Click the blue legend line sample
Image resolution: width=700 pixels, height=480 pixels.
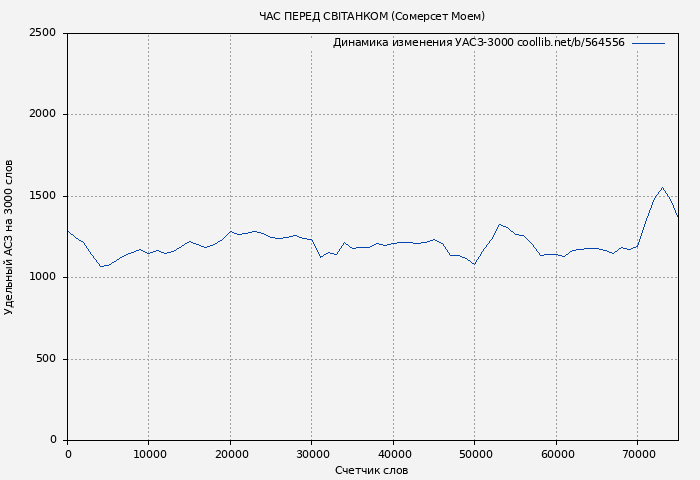648,43
